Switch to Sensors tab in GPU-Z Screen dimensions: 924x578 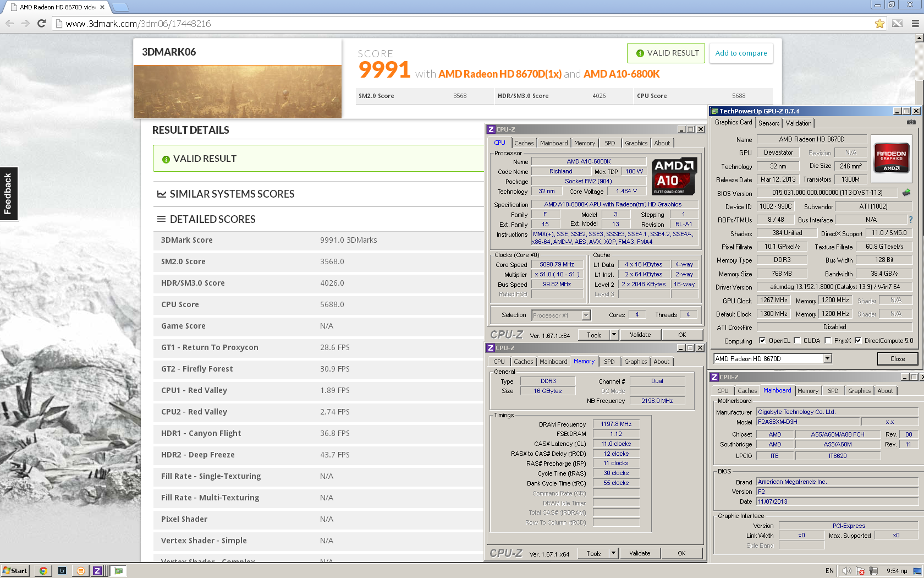pos(769,123)
